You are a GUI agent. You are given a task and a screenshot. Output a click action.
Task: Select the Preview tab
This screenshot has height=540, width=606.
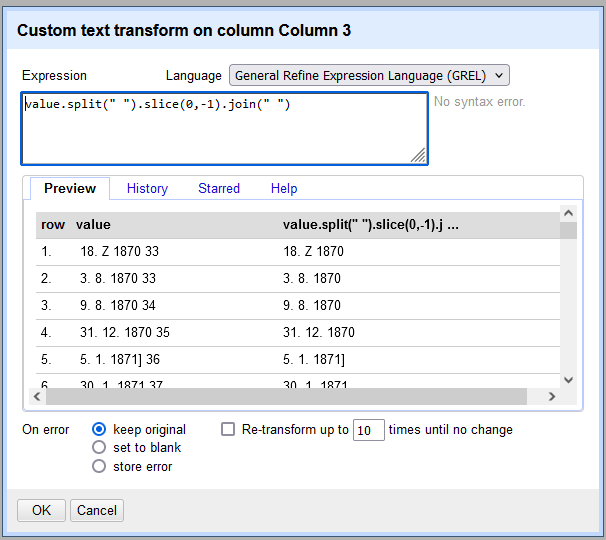coord(70,188)
